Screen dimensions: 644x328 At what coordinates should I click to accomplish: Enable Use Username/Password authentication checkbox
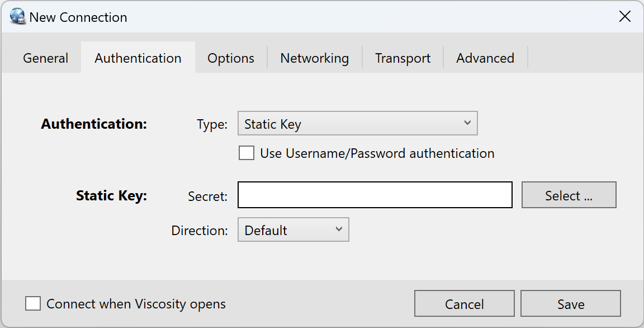coord(247,153)
